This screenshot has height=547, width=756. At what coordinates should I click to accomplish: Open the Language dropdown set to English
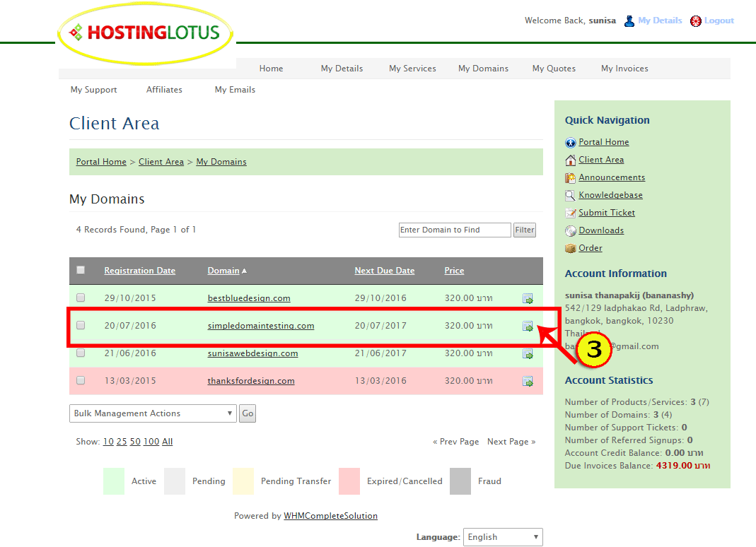coord(503,537)
